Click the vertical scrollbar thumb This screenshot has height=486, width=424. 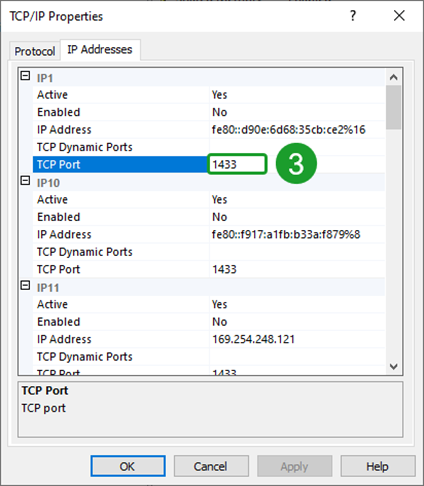[x=394, y=107]
